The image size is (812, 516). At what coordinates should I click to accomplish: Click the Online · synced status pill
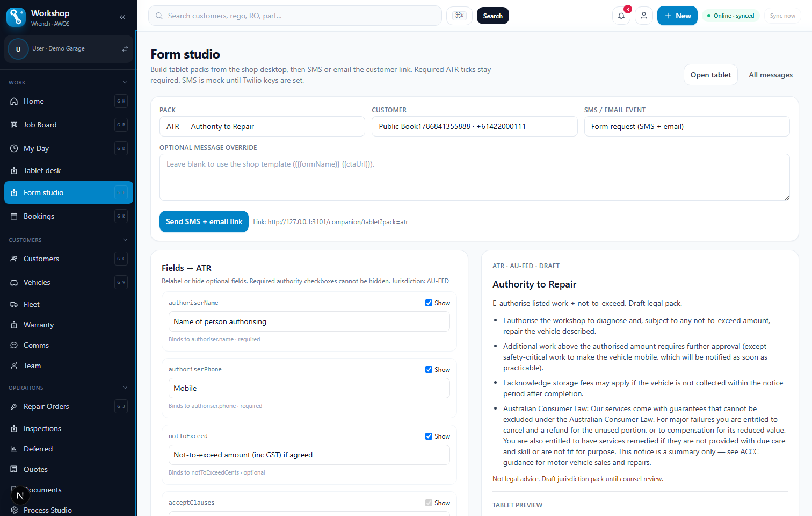pos(730,16)
